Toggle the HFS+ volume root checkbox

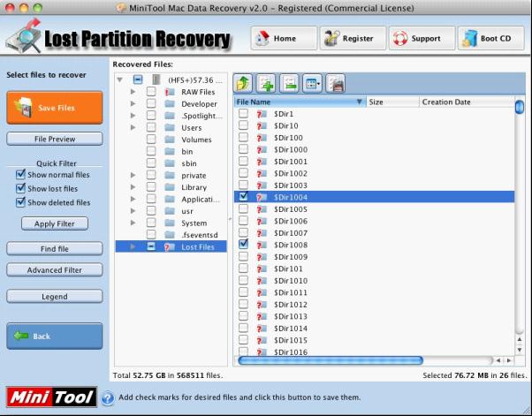(137, 80)
